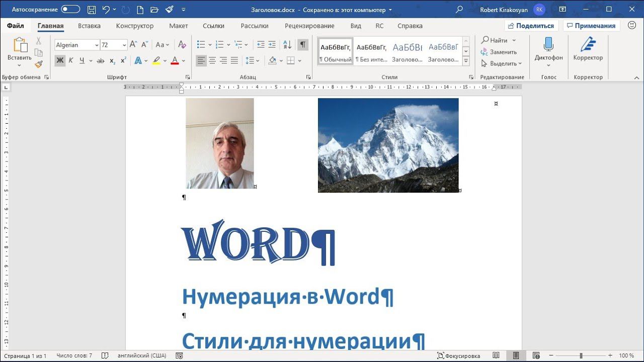Align paragraph to the right
The width and height of the screenshot is (644, 362).
point(223,61)
